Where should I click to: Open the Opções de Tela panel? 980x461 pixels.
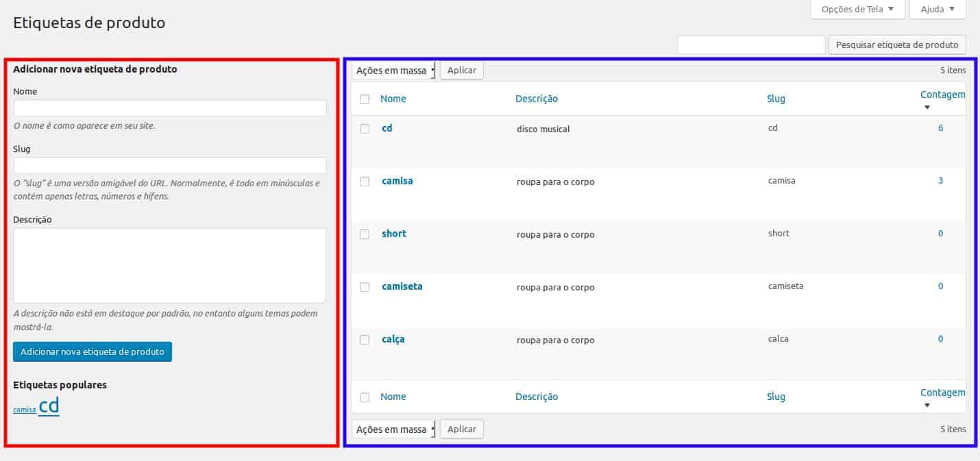pyautogui.click(x=857, y=9)
